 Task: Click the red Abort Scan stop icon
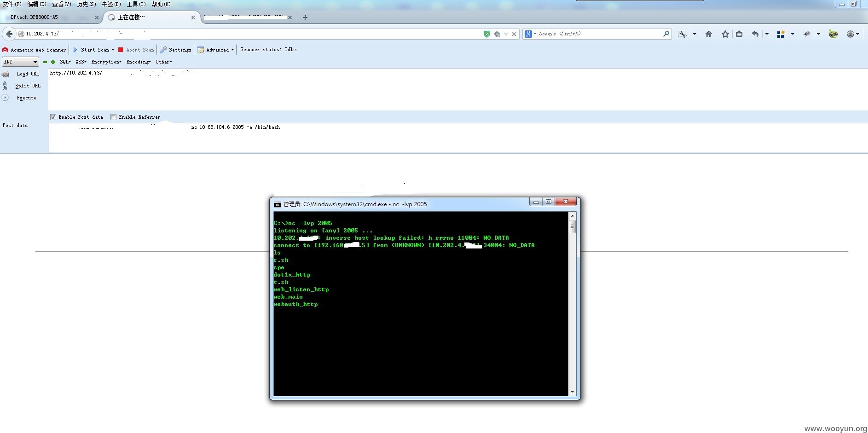pos(121,50)
